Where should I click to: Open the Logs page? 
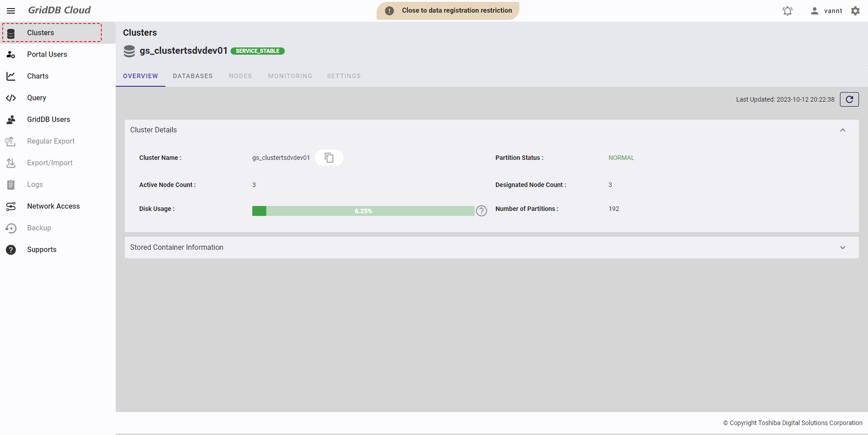pyautogui.click(x=58, y=184)
